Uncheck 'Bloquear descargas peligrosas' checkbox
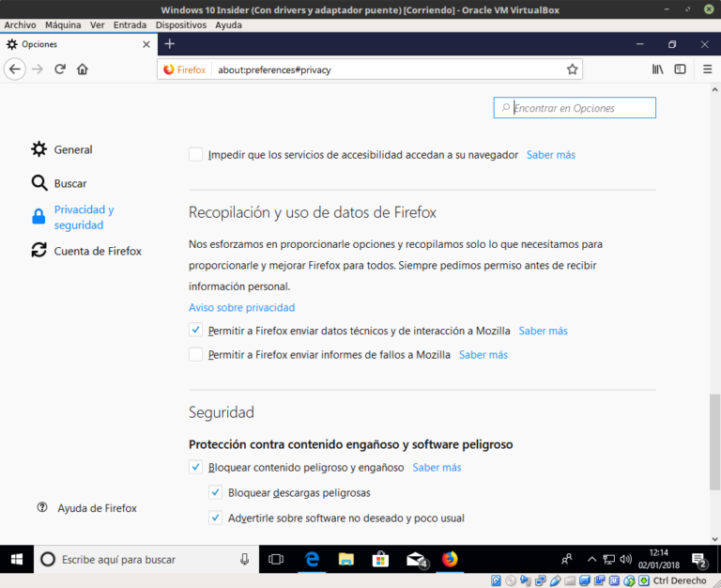Image resolution: width=721 pixels, height=588 pixels. pyautogui.click(x=215, y=492)
